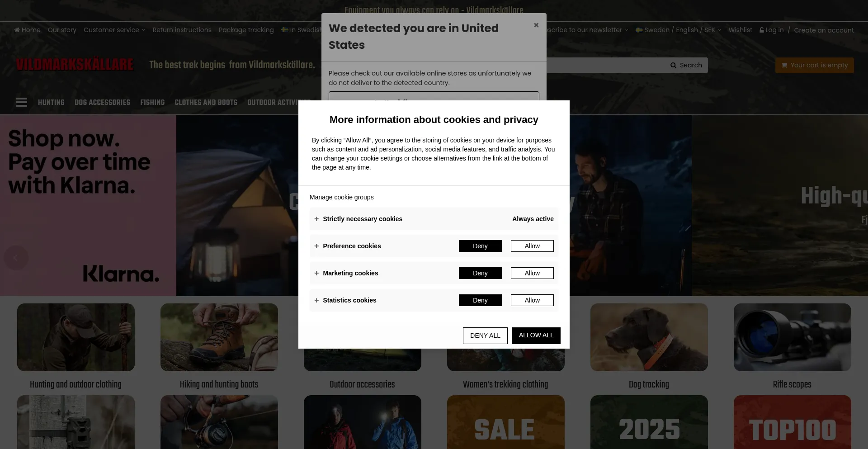
Task: Deny Marketing cookies
Action: pyautogui.click(x=480, y=273)
